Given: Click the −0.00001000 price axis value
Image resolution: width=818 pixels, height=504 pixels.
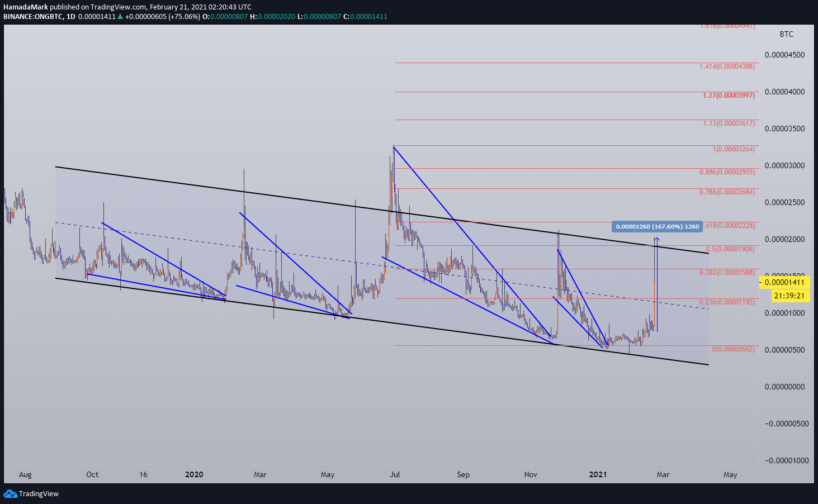Looking at the screenshot, I should click(x=787, y=460).
